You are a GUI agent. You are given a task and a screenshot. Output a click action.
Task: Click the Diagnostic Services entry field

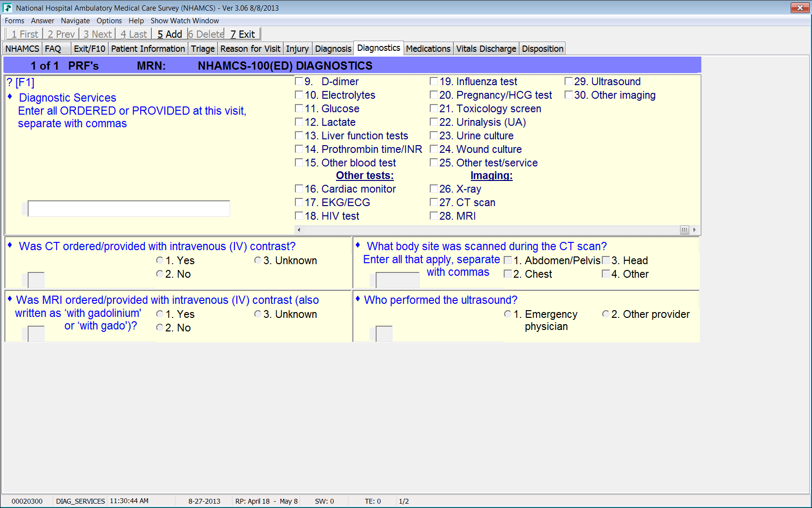click(x=129, y=209)
